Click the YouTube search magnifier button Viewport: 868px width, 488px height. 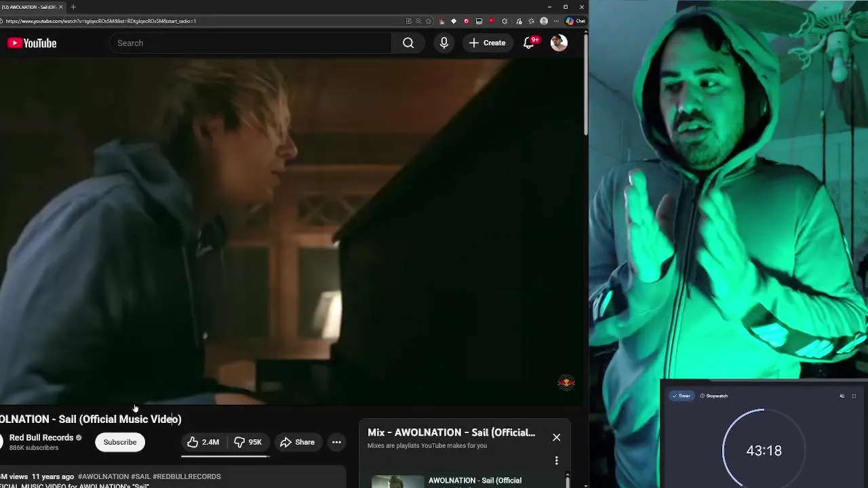pyautogui.click(x=408, y=43)
